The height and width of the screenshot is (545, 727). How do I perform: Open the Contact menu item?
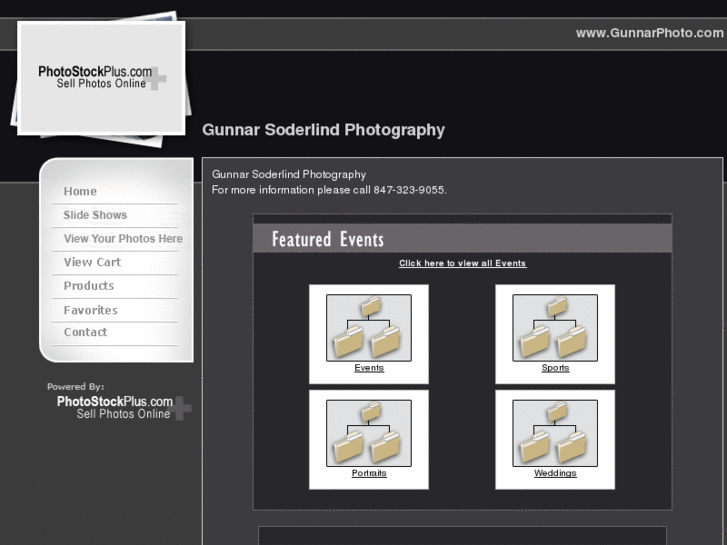click(85, 332)
